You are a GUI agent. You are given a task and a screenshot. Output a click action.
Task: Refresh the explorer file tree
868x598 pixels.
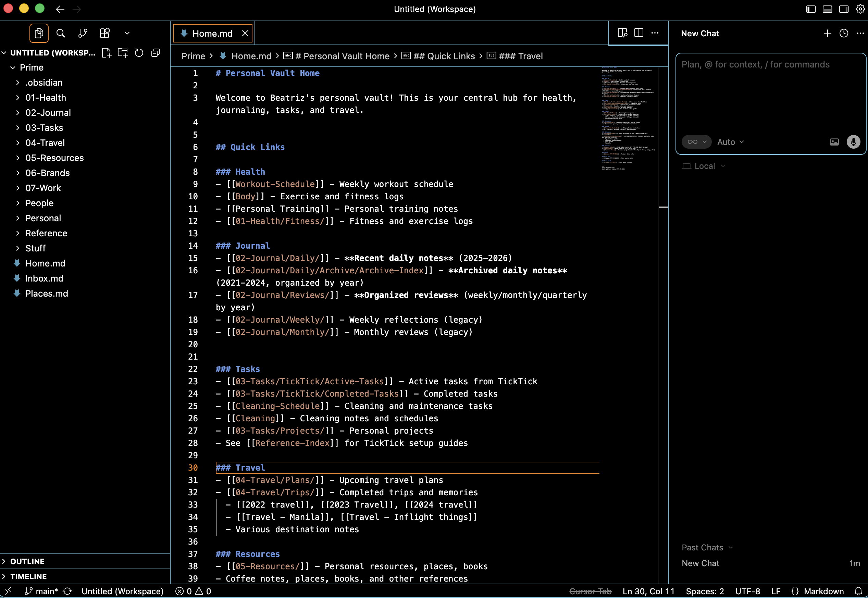[x=139, y=53]
